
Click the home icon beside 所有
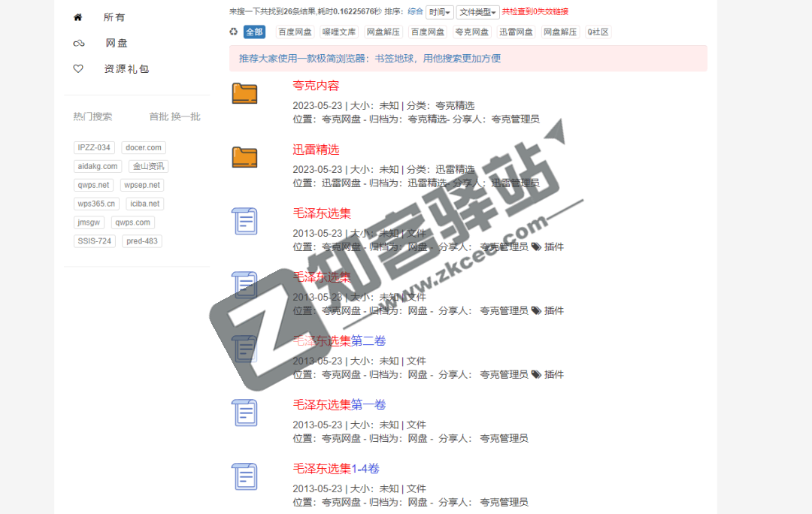coord(77,17)
